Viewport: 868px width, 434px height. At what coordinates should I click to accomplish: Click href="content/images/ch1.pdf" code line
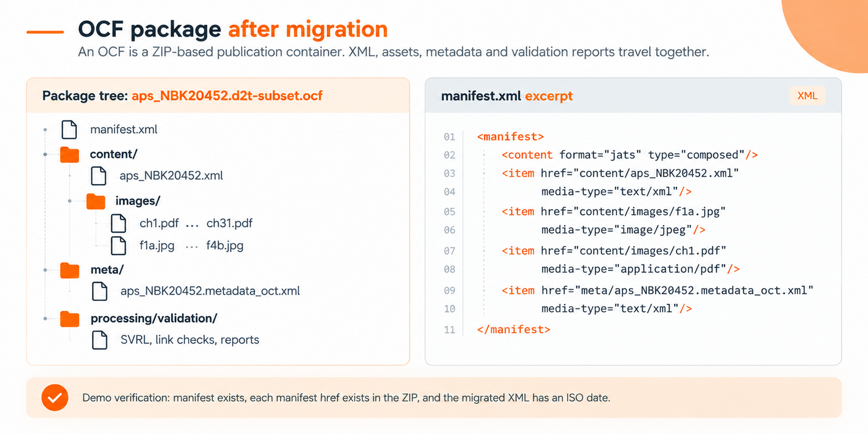613,251
